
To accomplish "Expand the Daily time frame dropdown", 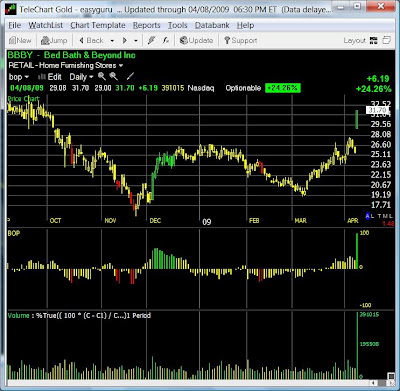I will pos(81,77).
